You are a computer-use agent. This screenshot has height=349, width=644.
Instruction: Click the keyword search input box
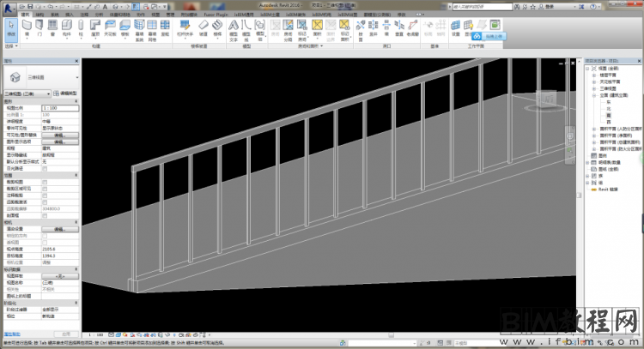point(483,7)
